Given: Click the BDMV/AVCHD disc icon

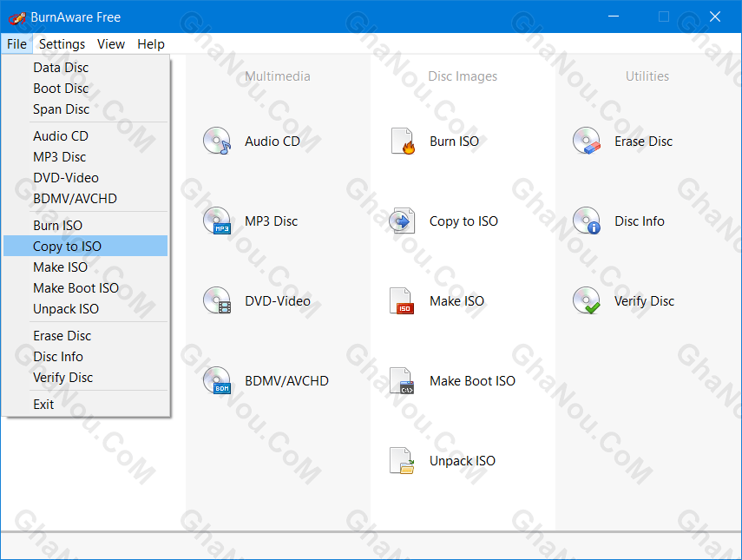Looking at the screenshot, I should point(217,380).
